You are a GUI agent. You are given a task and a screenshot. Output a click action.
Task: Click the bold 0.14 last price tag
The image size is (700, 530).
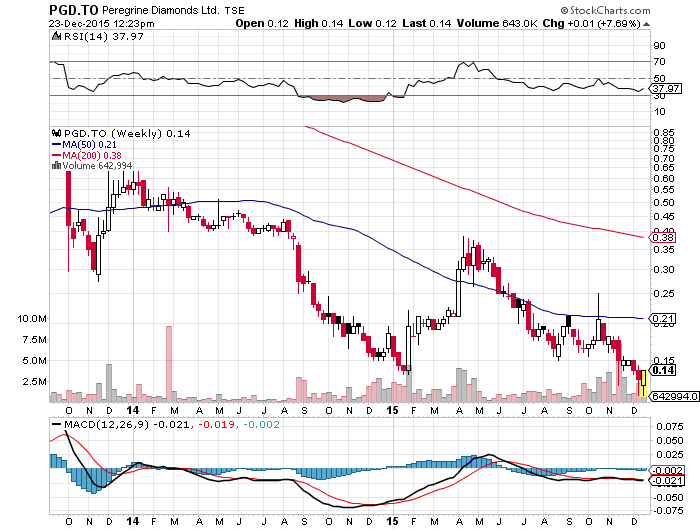[x=661, y=370]
